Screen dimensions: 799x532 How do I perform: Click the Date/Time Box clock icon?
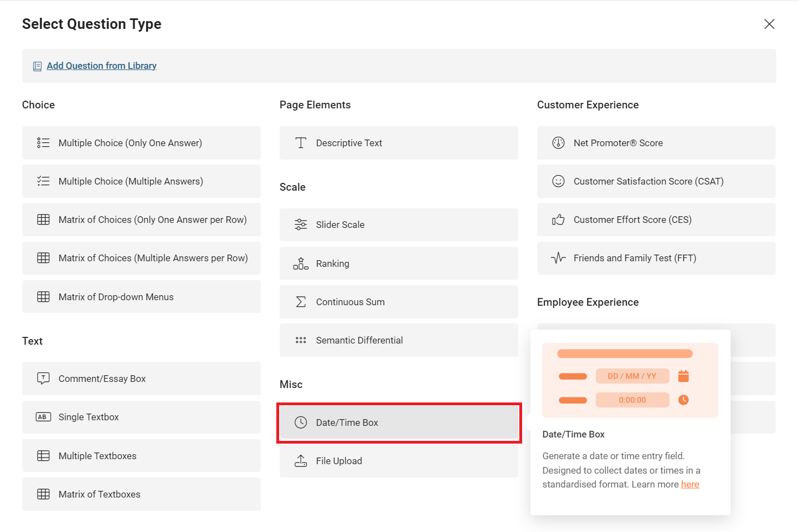pyautogui.click(x=301, y=422)
